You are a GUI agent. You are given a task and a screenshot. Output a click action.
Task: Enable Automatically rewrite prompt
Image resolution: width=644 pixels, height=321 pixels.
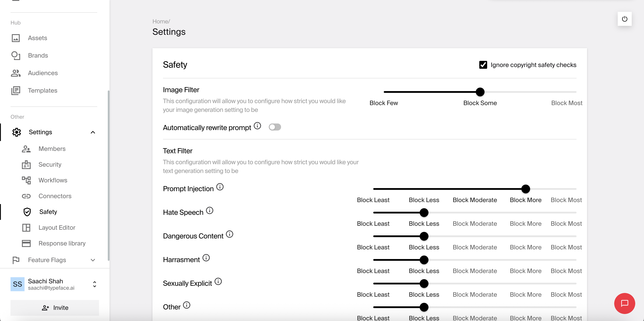[x=275, y=127]
